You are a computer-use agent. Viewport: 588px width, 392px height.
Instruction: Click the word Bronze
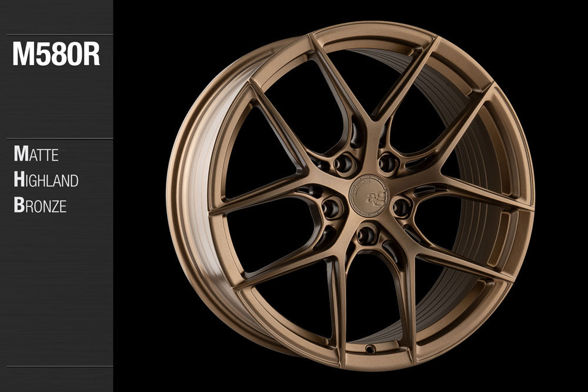pos(40,205)
